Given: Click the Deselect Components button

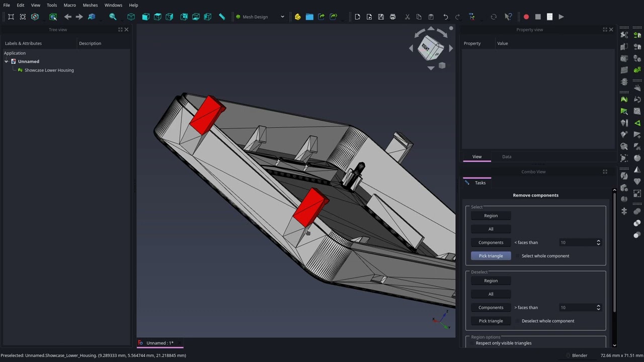Looking at the screenshot, I should point(491,307).
